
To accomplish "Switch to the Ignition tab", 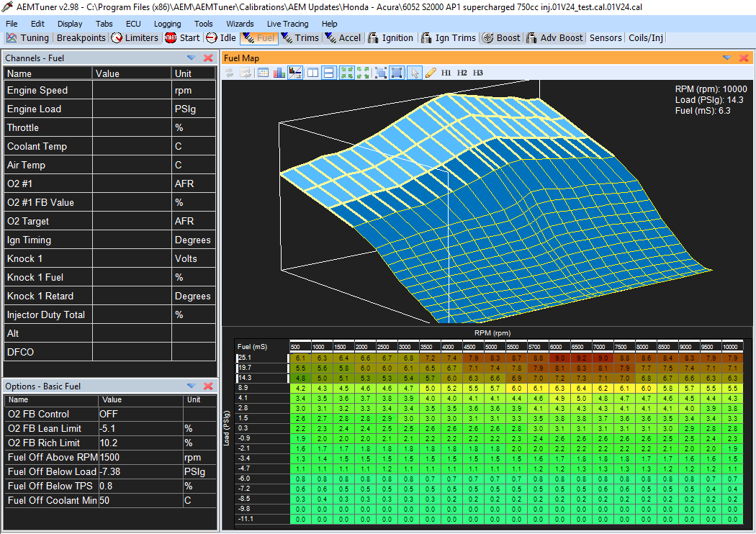I will coord(391,38).
